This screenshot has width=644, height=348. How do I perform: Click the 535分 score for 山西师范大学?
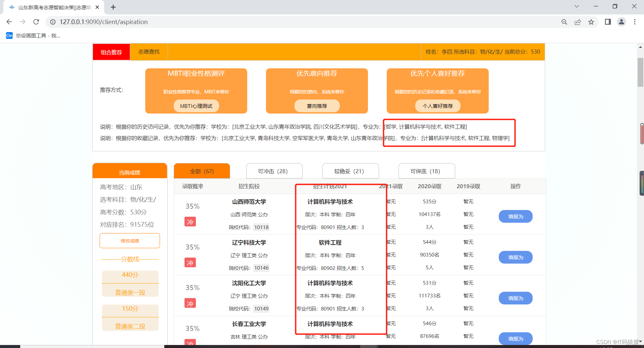pyautogui.click(x=429, y=202)
